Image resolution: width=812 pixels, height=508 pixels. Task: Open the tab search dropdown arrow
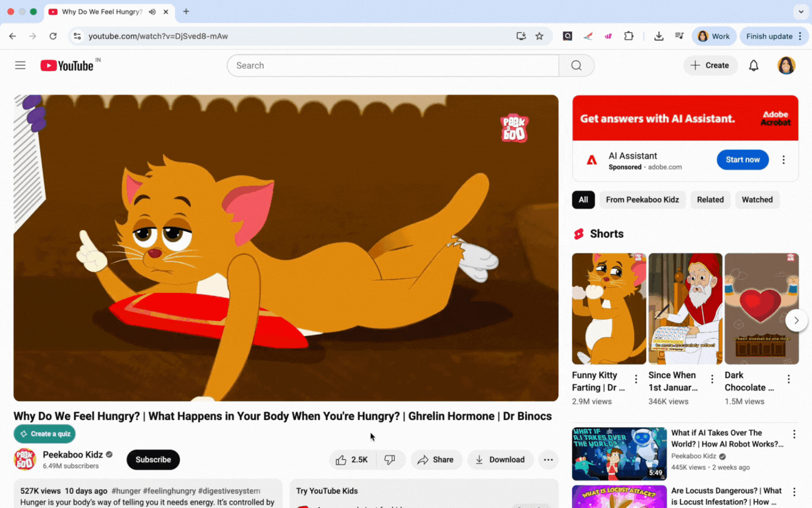[801, 12]
